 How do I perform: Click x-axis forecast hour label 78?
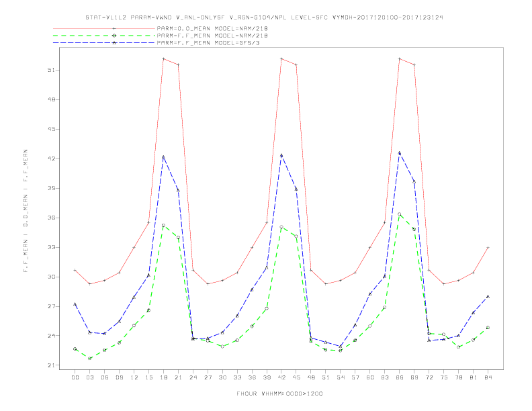tap(458, 377)
